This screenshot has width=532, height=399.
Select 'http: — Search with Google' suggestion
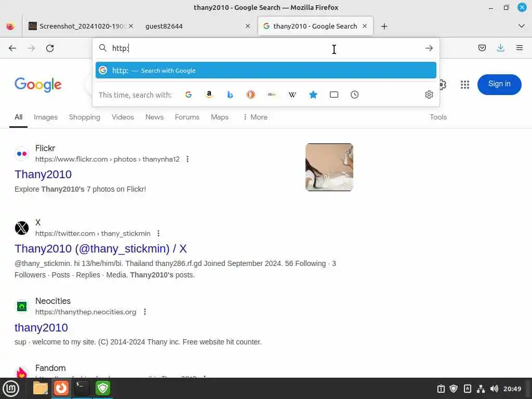[265, 70]
